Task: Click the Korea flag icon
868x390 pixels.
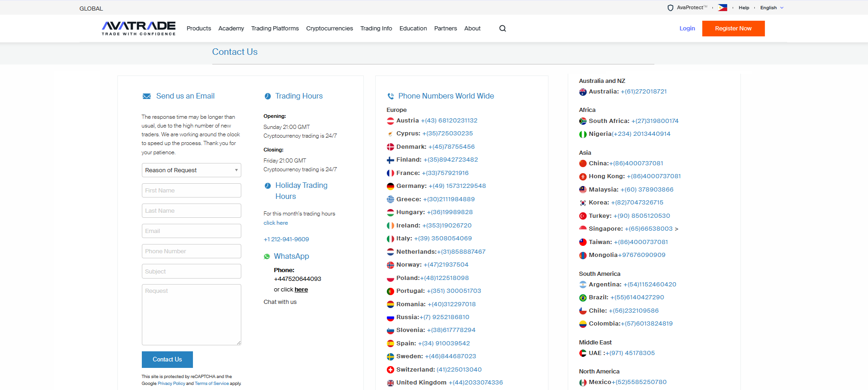Action: [583, 203]
